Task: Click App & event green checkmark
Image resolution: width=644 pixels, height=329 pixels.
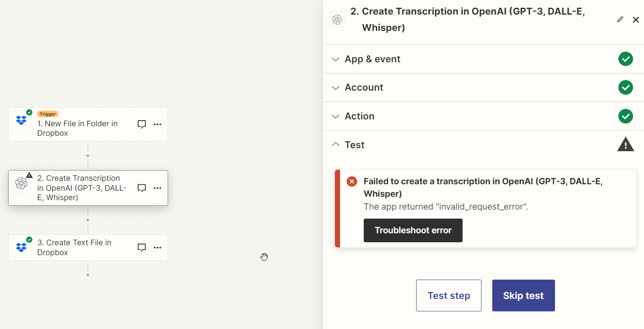Action: click(626, 59)
